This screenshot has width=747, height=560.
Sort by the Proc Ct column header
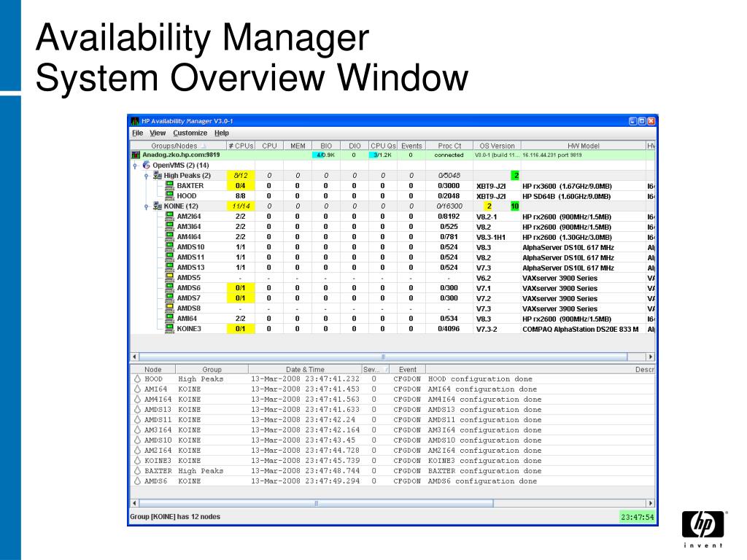click(x=449, y=146)
